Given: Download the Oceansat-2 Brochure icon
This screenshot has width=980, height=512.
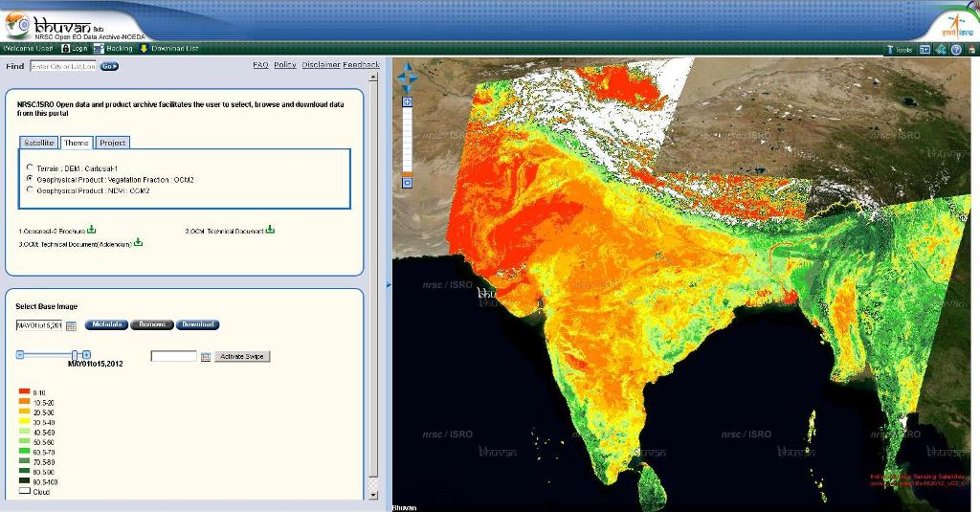Looking at the screenshot, I should click(91, 230).
